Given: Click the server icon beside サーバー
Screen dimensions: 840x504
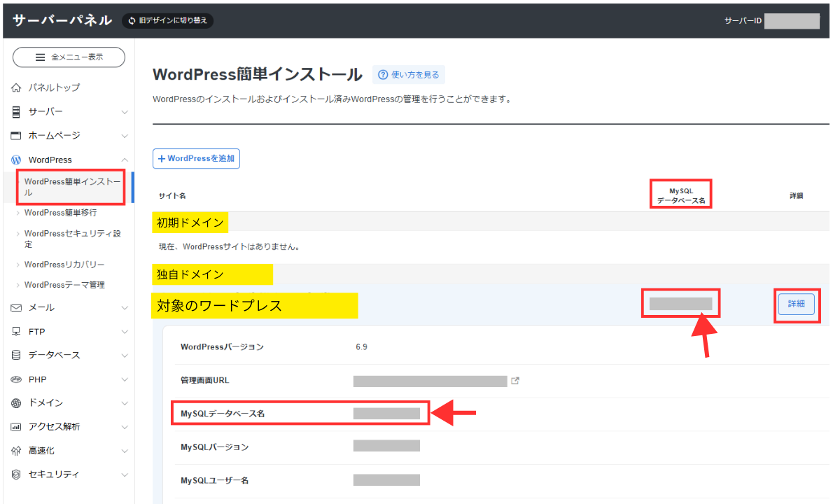Looking at the screenshot, I should pos(17,112).
